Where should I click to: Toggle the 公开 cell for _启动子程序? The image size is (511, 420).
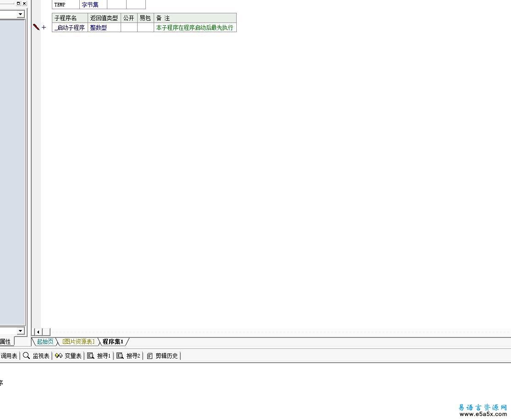coord(129,28)
